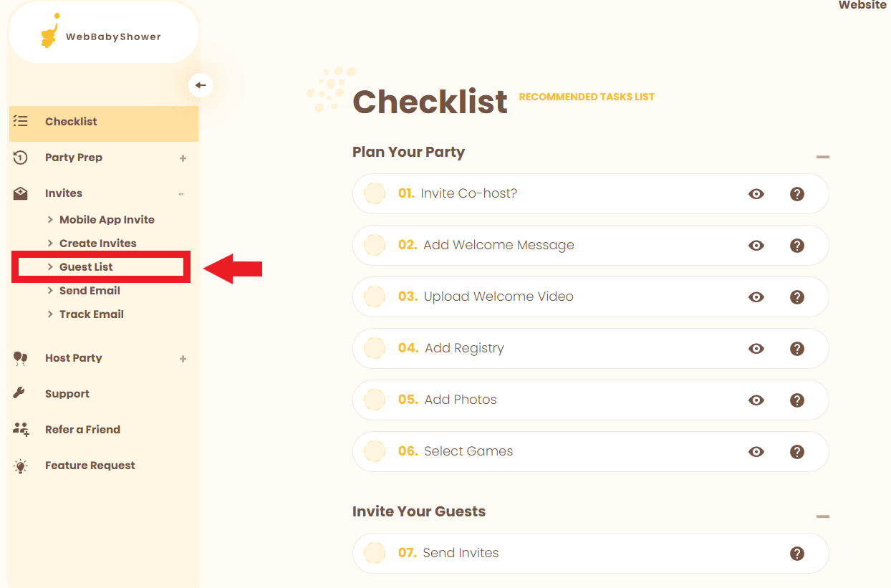Viewport: 891px width, 588px height.
Task: Open Guest List in sidebar
Action: tap(86, 266)
